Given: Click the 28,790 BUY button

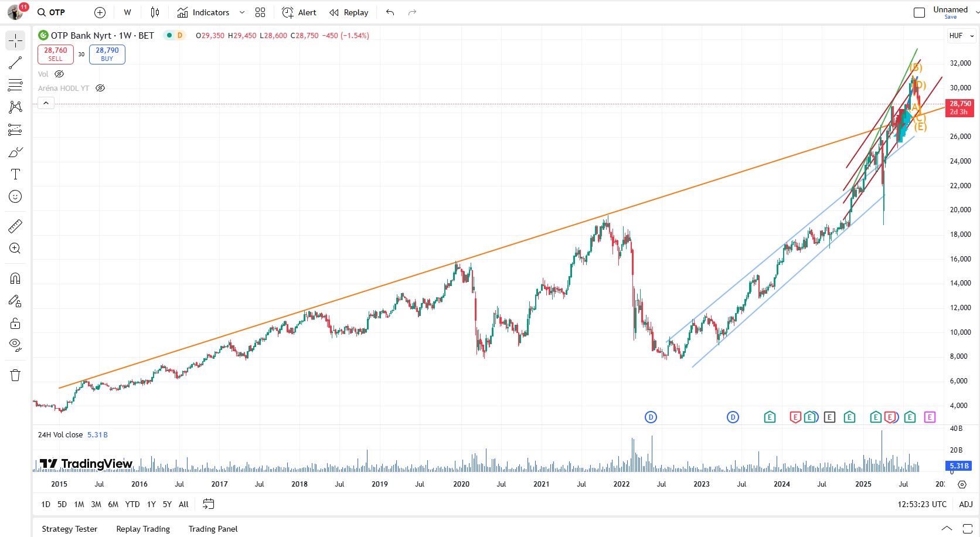Looking at the screenshot, I should point(107,54).
